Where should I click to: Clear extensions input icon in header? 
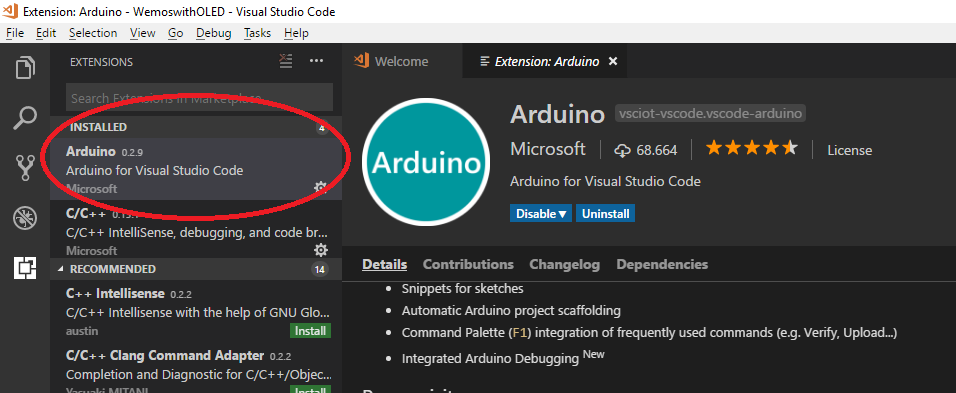(286, 61)
